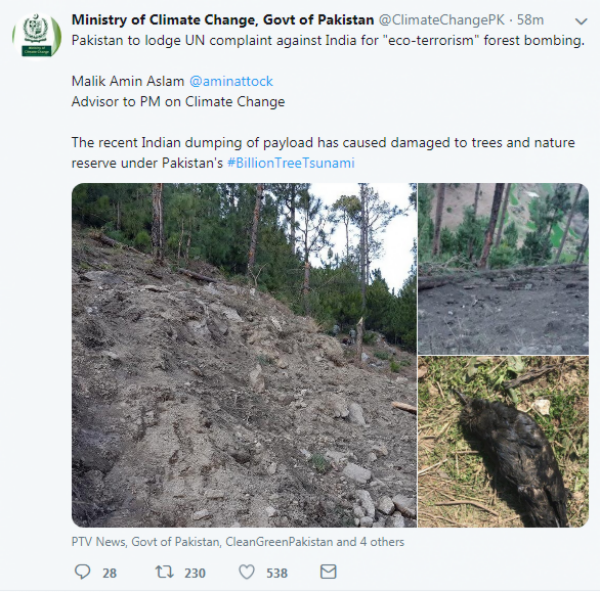600x592 pixels.
Task: Click the 538 likes count
Action: pyautogui.click(x=276, y=573)
